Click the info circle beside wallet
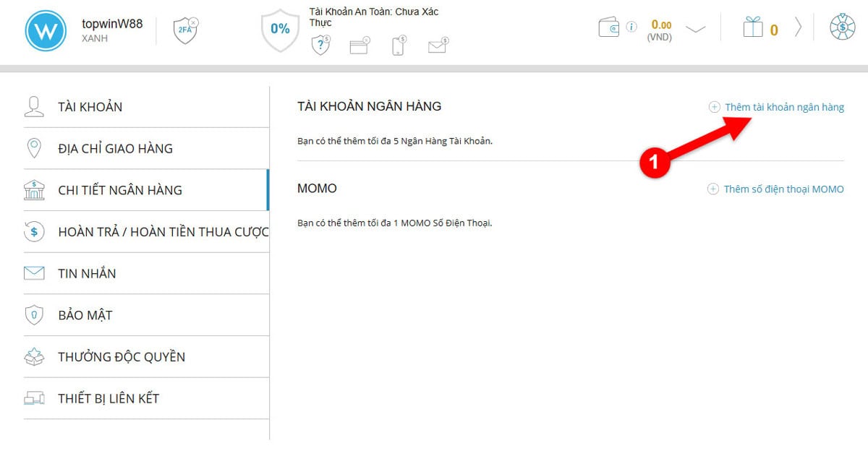Screen dimensions: 868x459 (x=631, y=27)
